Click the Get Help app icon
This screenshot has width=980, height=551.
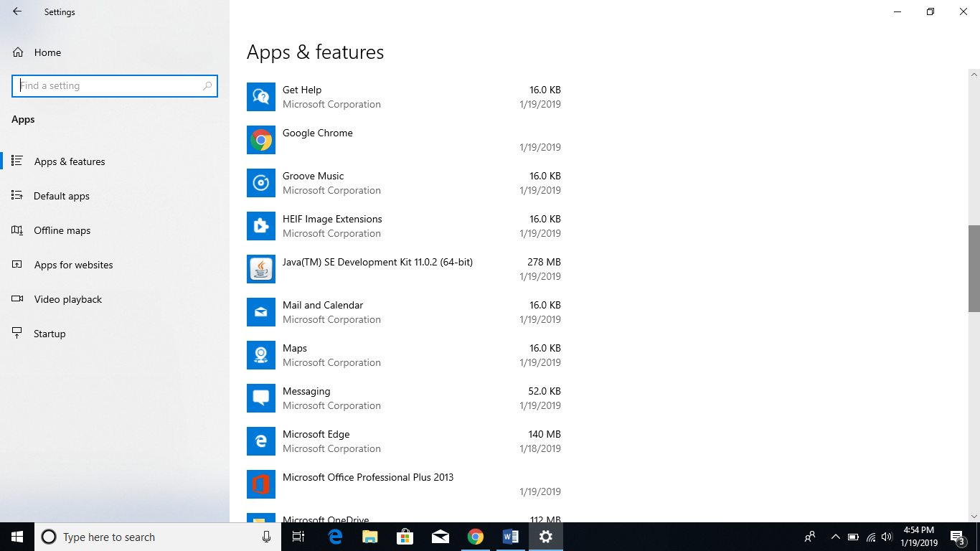point(261,97)
